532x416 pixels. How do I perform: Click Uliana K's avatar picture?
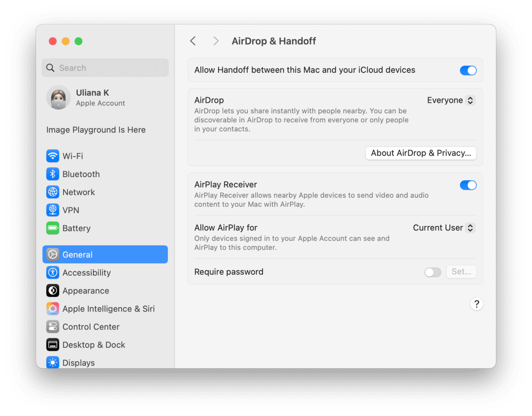pos(59,97)
